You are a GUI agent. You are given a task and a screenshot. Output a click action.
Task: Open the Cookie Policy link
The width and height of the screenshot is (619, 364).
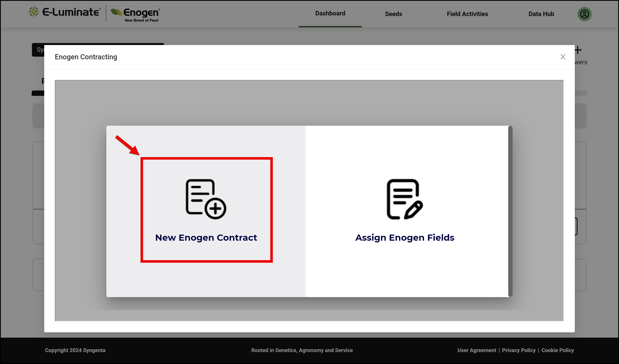point(558,350)
